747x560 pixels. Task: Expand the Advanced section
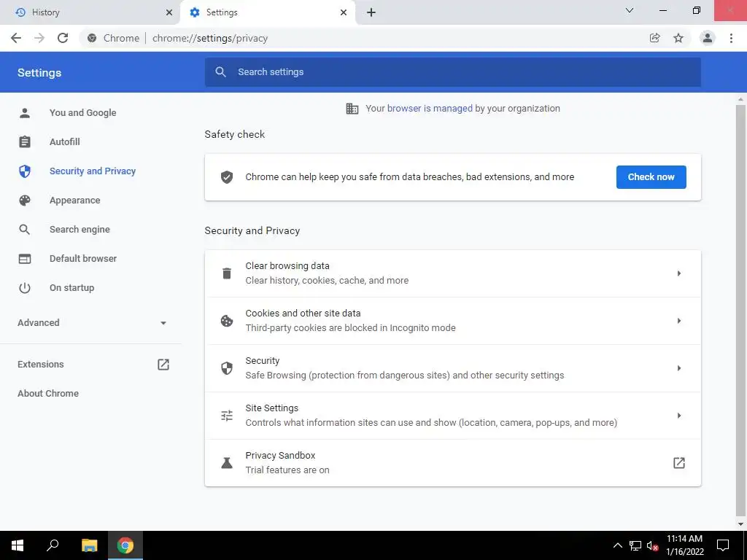tap(90, 323)
